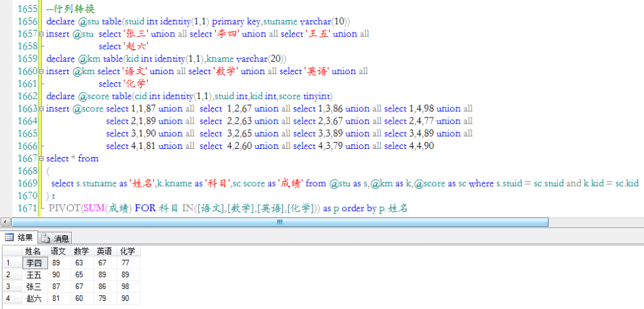Click the horizontal scrollbar left arrow
Viewport: 644px width, 309px height.
point(5,222)
